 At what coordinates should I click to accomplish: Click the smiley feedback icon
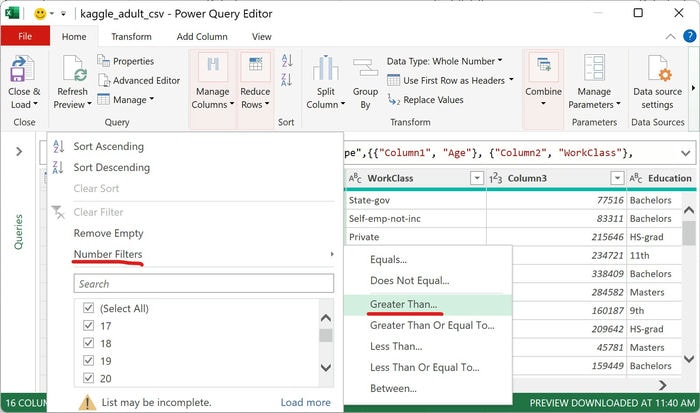click(40, 14)
